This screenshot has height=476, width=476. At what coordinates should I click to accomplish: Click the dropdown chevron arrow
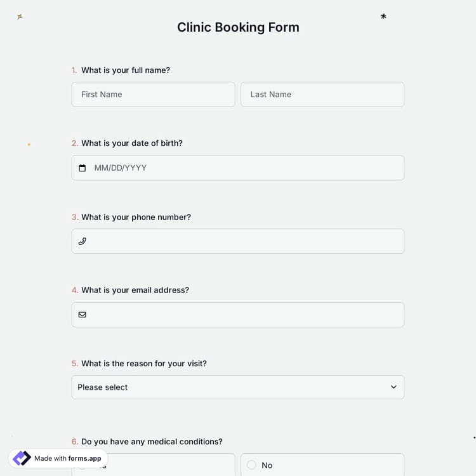pyautogui.click(x=393, y=387)
